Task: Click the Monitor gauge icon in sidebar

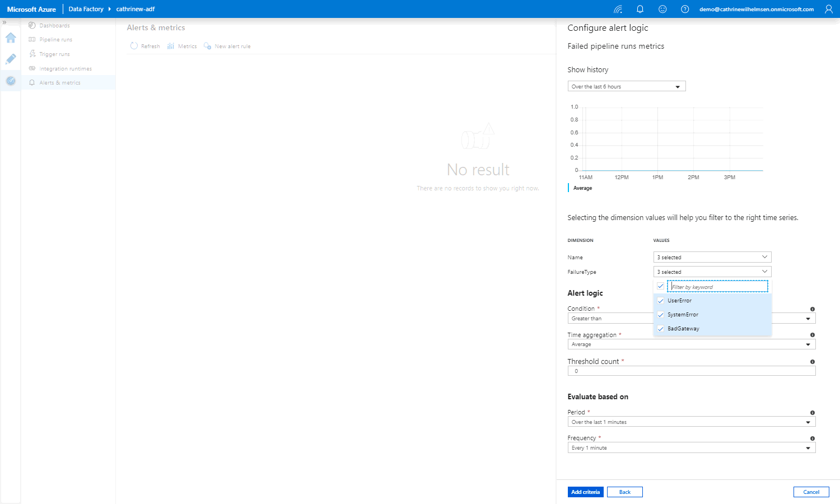Action: click(11, 81)
